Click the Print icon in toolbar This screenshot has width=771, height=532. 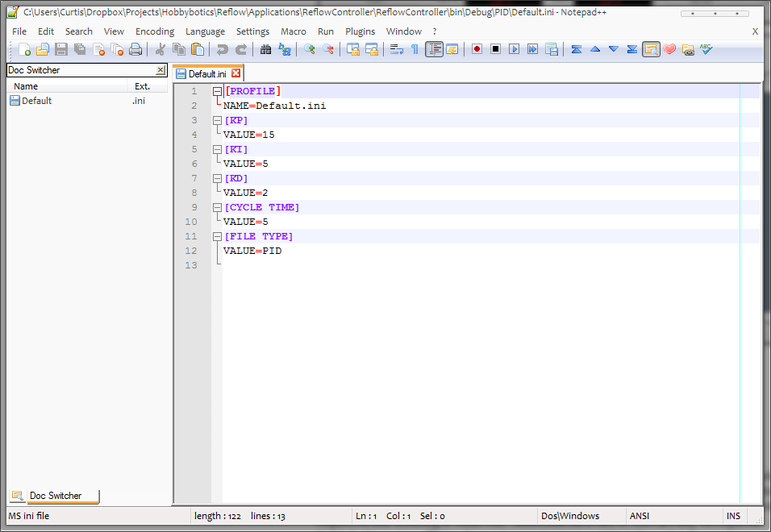pyautogui.click(x=135, y=50)
